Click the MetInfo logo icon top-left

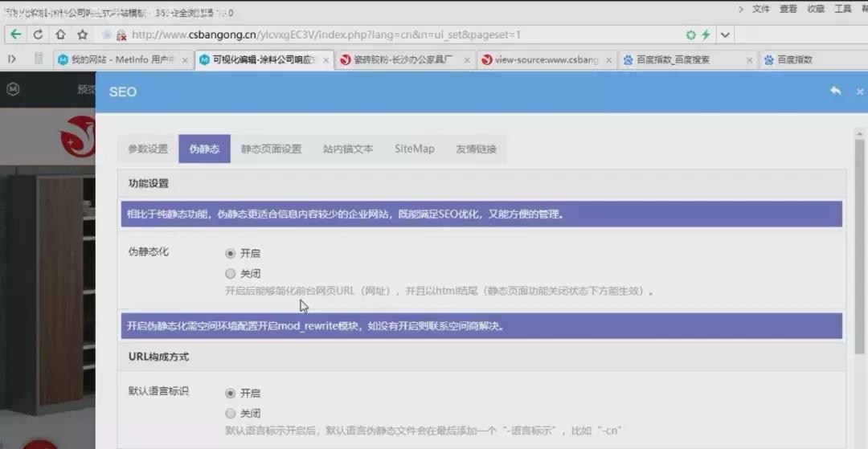13,89
